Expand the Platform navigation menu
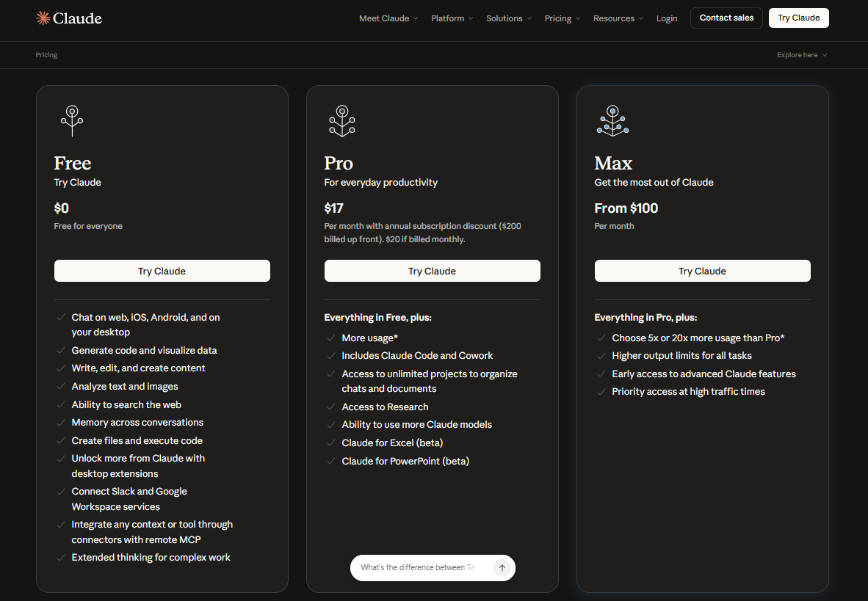Viewport: 868px width, 601px height. 452,18
